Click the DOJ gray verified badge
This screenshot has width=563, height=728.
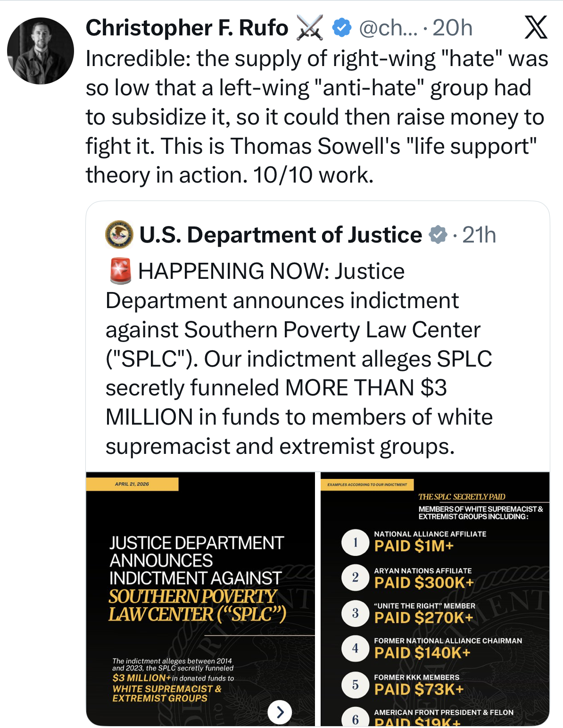[x=438, y=235]
